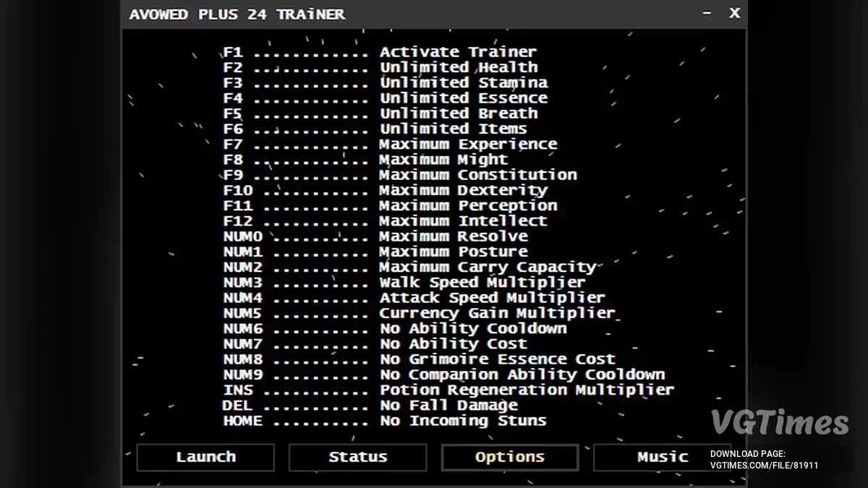Click the Launch button
Viewport: 868px width, 488px height.
click(x=205, y=457)
